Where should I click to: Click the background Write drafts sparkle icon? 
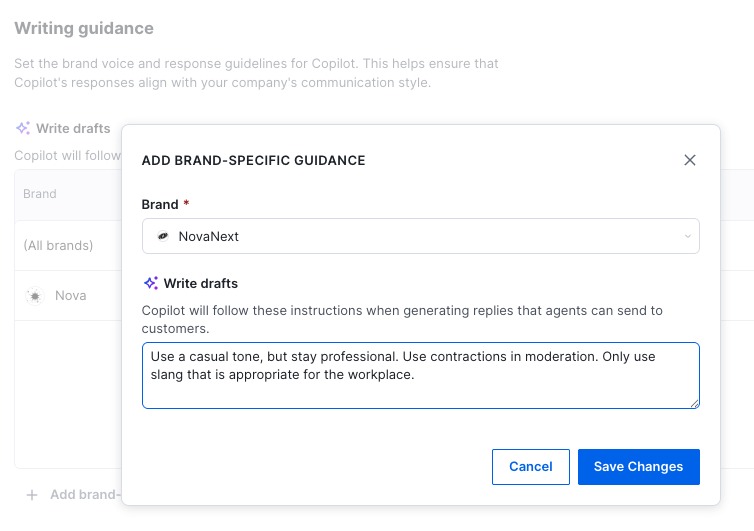pos(22,129)
